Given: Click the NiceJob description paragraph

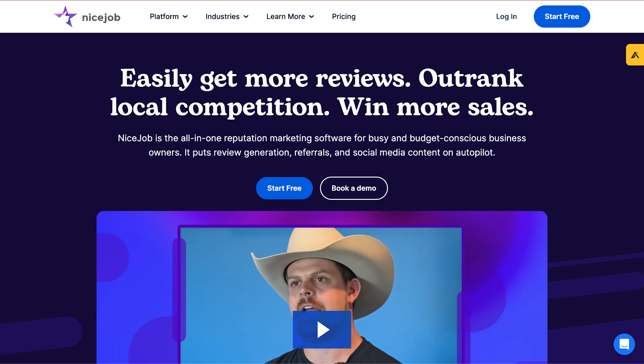Looking at the screenshot, I should click(322, 145).
